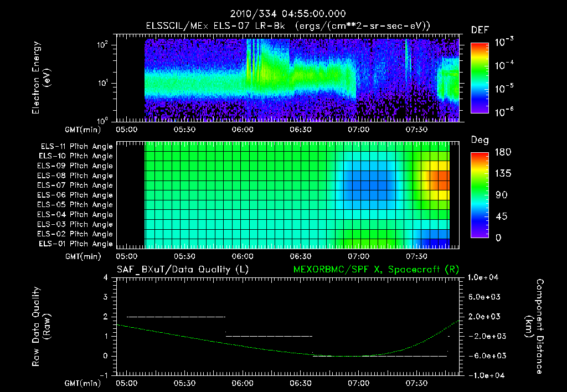Click the Electron Energy (eV) axis title

pos(41,78)
